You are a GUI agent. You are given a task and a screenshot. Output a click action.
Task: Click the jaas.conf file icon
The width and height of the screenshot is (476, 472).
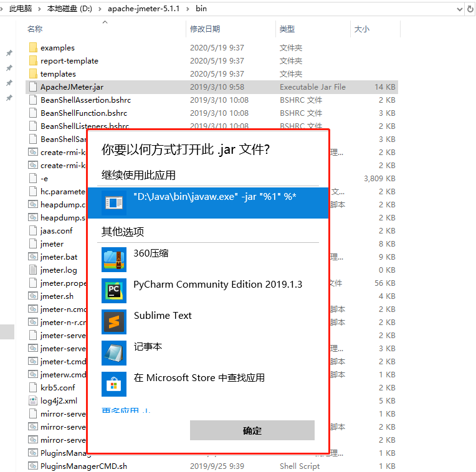[33, 230]
